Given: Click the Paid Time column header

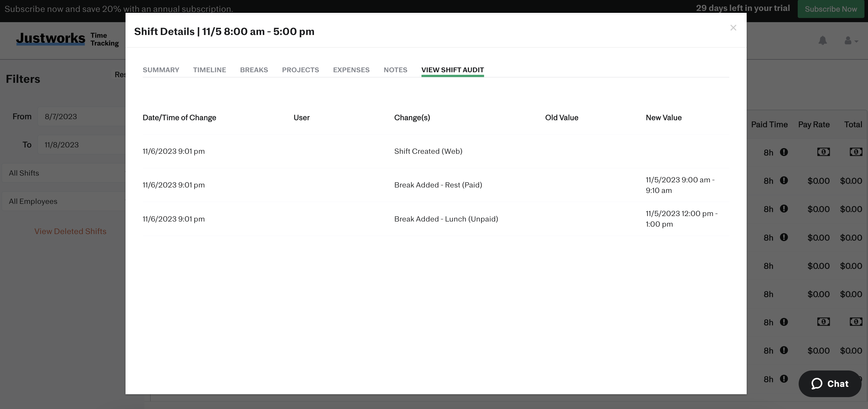Looking at the screenshot, I should 769,125.
